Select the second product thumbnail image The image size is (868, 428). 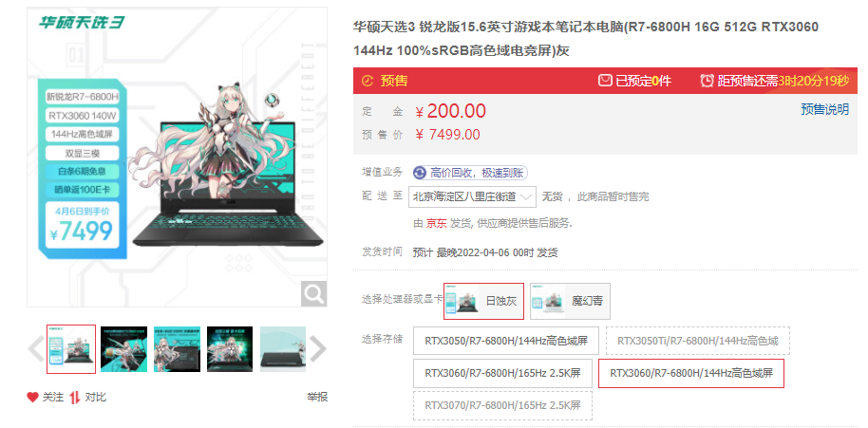click(x=124, y=349)
